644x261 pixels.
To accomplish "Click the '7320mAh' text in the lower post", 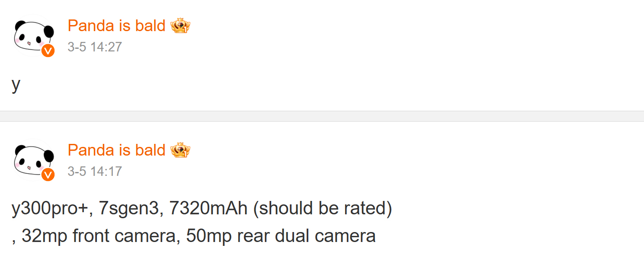I will 208,209.
